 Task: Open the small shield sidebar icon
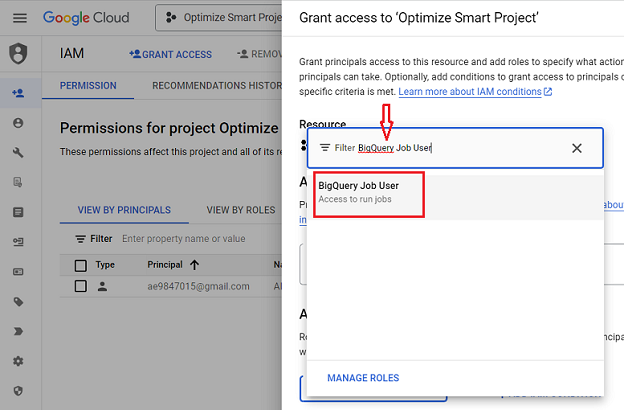[x=18, y=391]
